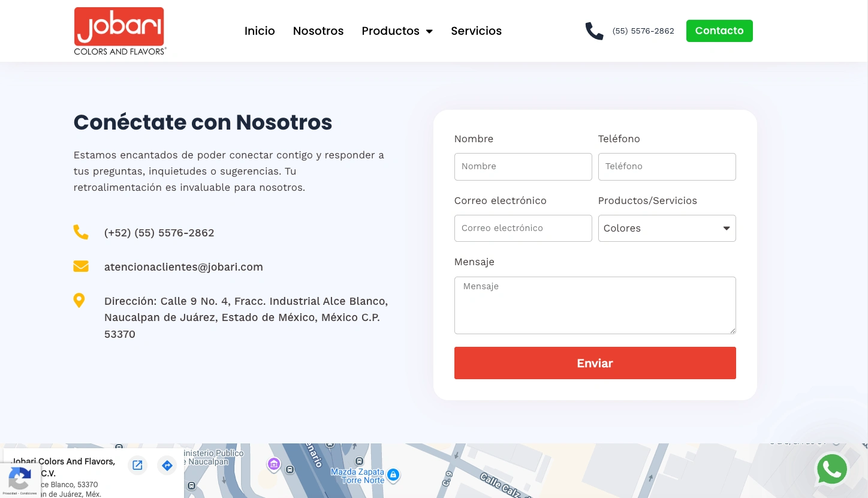Click the (+52) (55) 5576-2862 phone link

tap(159, 233)
